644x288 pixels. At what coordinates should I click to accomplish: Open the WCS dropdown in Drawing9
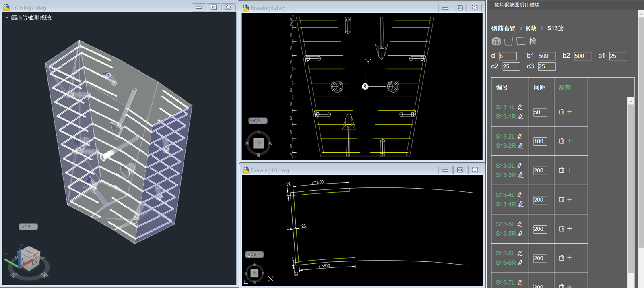[258, 121]
